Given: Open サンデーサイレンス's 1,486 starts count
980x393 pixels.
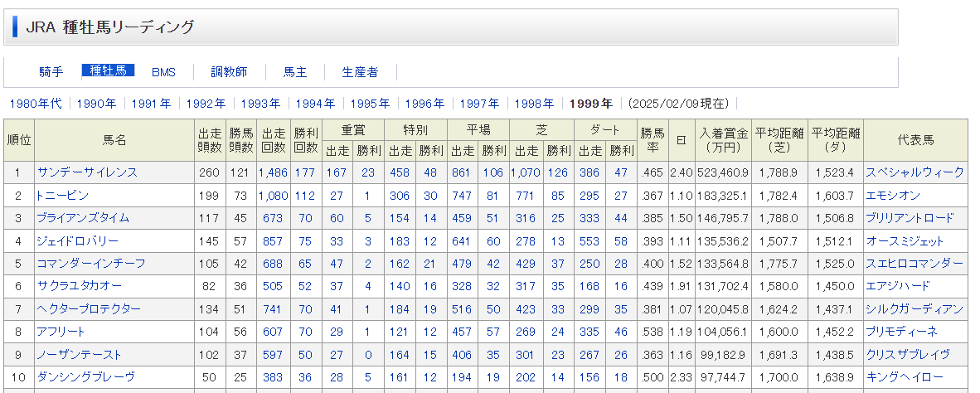Looking at the screenshot, I should pyautogui.click(x=273, y=172).
